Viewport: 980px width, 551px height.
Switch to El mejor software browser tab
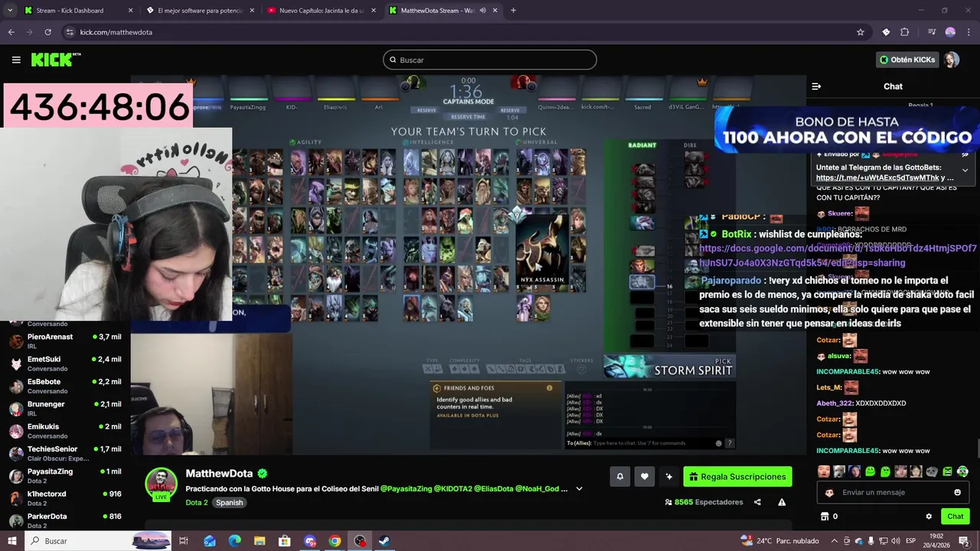pos(201,11)
